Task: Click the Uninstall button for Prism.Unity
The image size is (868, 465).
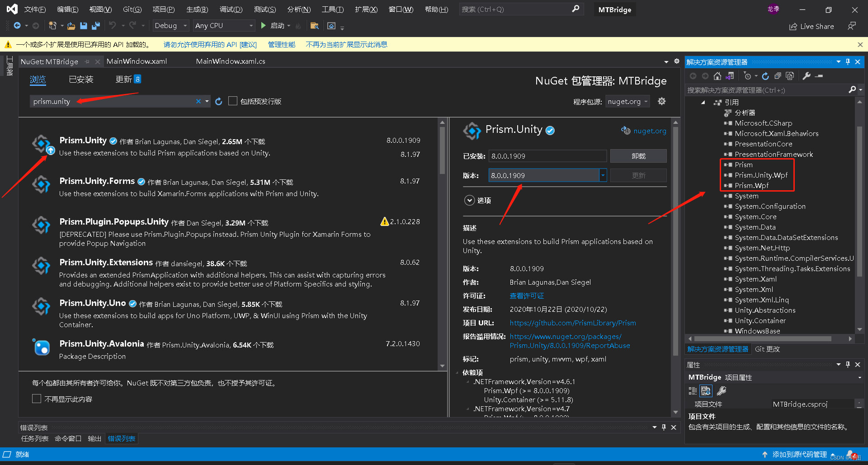Action: [x=638, y=156]
